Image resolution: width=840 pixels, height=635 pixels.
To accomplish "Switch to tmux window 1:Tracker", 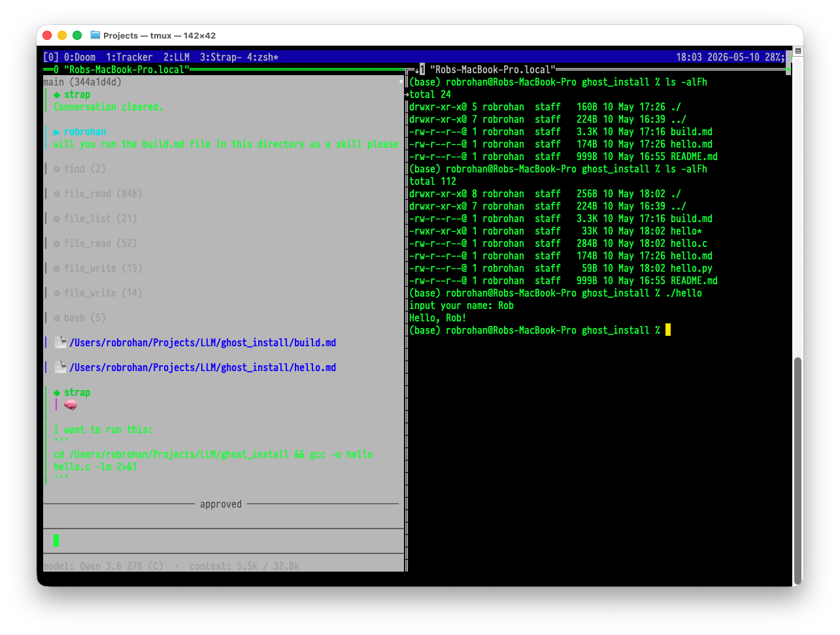I will (x=129, y=57).
